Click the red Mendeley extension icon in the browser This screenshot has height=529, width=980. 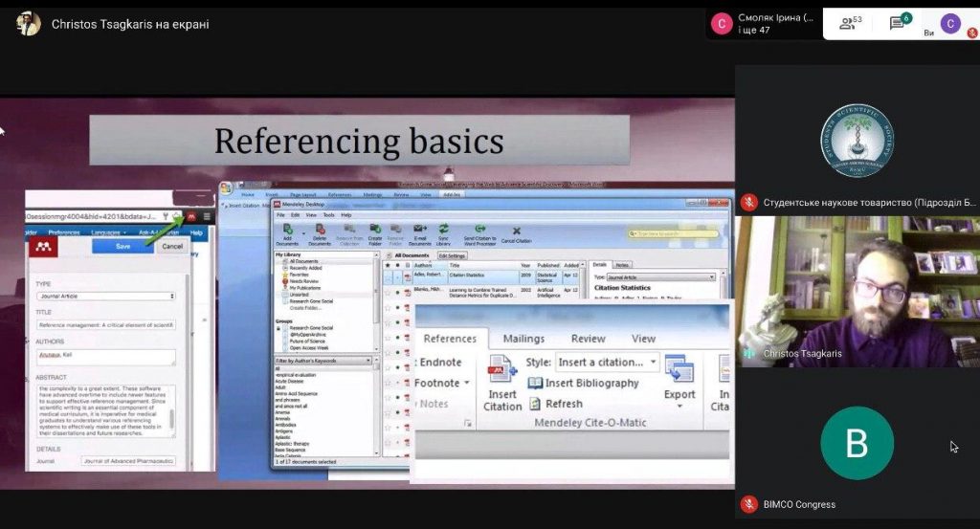[x=191, y=217]
